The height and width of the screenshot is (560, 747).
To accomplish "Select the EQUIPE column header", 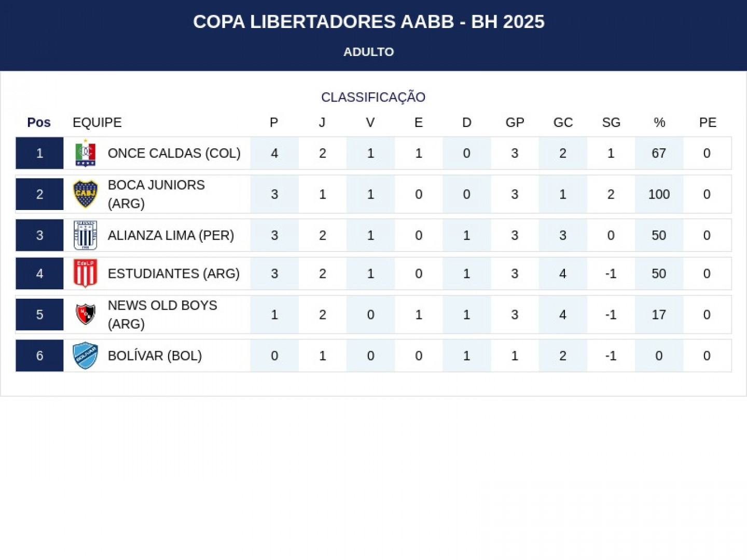I will click(x=97, y=122).
